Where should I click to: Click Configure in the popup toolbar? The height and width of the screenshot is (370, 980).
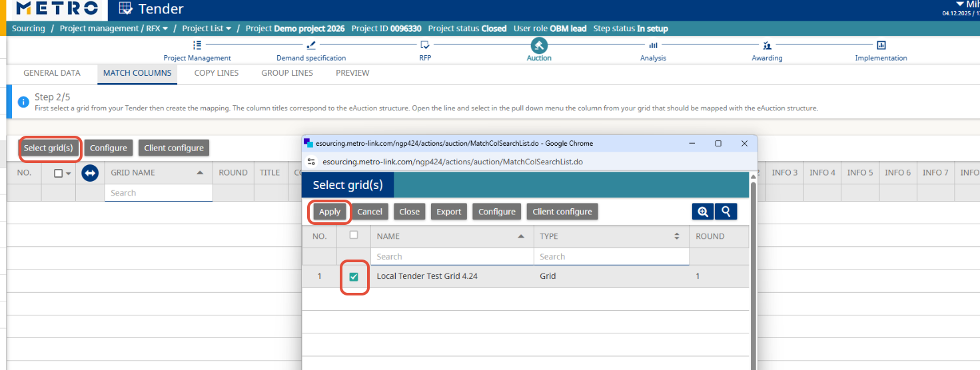pos(497,212)
